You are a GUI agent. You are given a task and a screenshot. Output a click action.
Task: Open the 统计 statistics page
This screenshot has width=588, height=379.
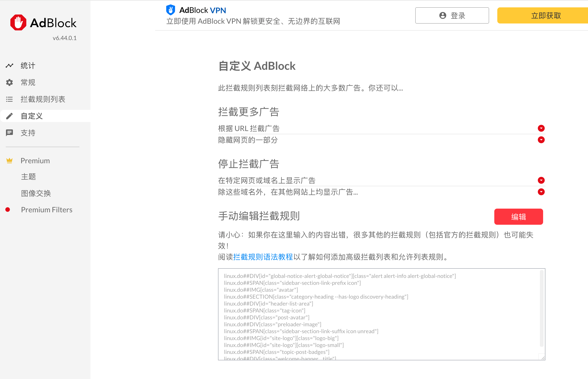[x=28, y=65]
